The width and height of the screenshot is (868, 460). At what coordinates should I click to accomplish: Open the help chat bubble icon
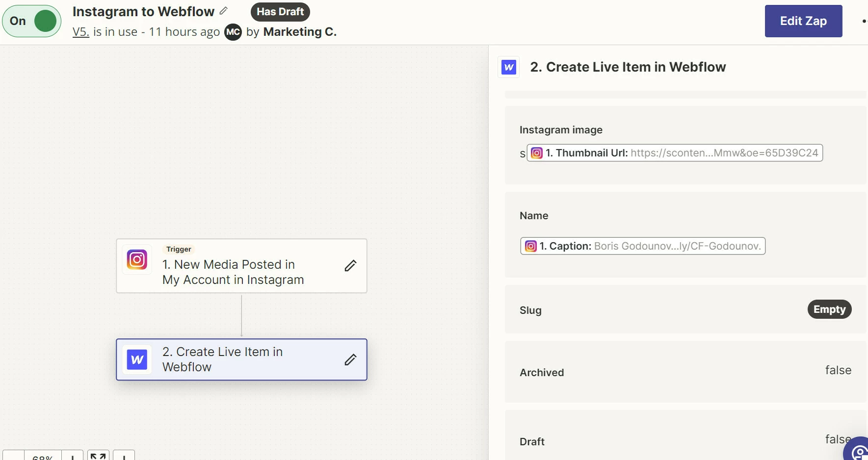pyautogui.click(x=859, y=450)
